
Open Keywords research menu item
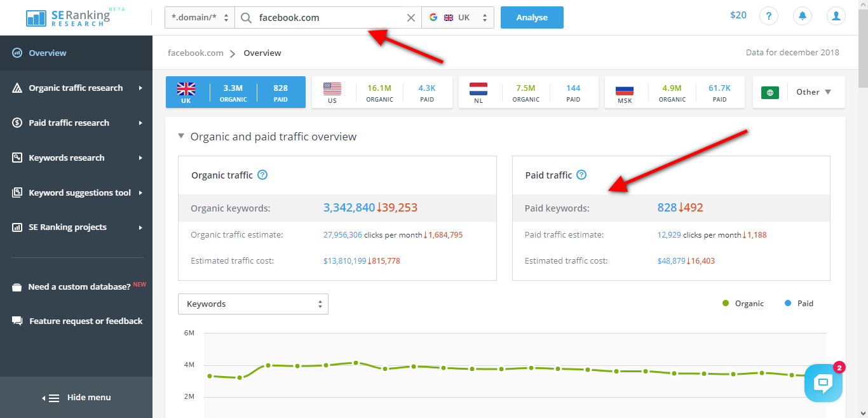coord(76,158)
